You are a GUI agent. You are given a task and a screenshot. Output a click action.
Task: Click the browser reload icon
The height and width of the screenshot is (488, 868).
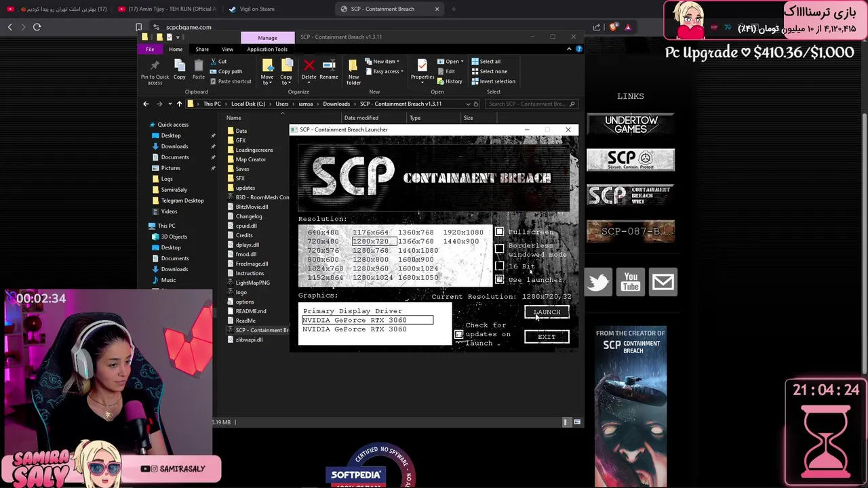37,27
